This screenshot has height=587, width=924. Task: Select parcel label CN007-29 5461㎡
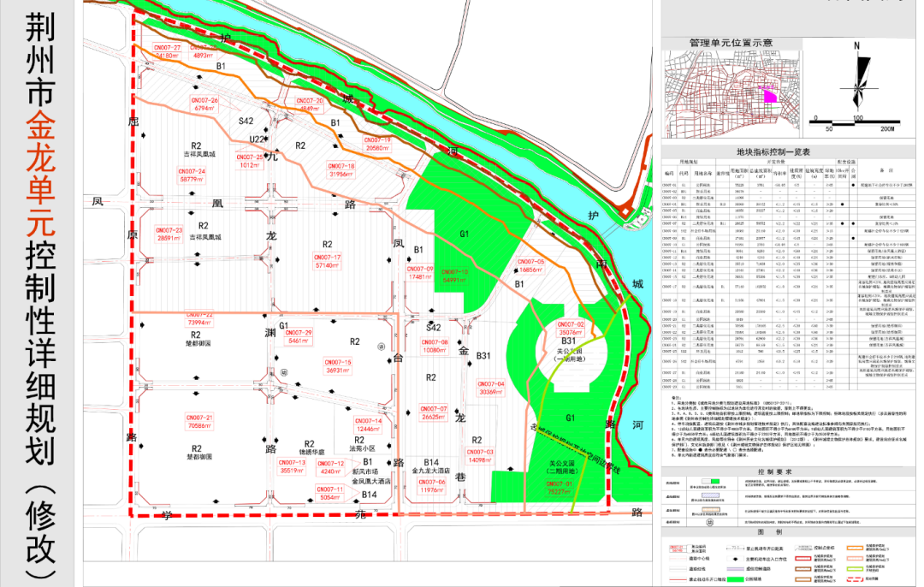[299, 336]
